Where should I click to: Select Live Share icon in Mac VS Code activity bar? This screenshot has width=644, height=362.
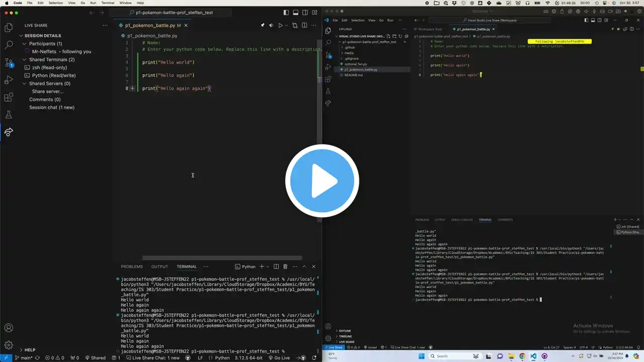(x=9, y=132)
